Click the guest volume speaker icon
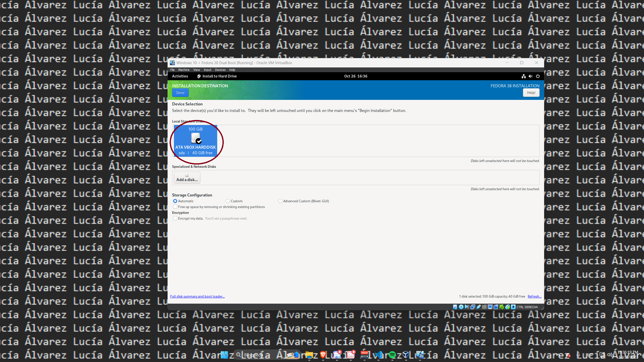The height and width of the screenshot is (362, 644). pos(531,76)
